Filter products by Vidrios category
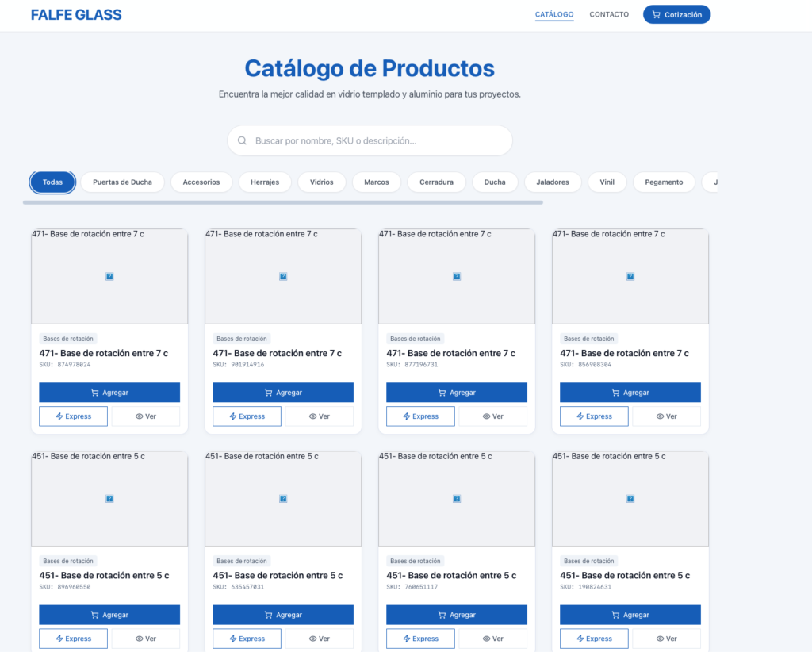The height and width of the screenshot is (652, 812). (x=321, y=182)
